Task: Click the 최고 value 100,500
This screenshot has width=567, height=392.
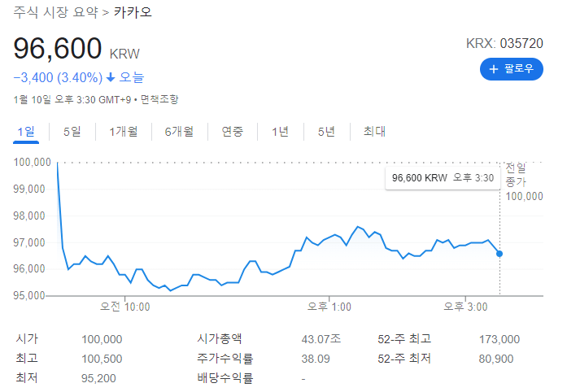Action: (102, 359)
